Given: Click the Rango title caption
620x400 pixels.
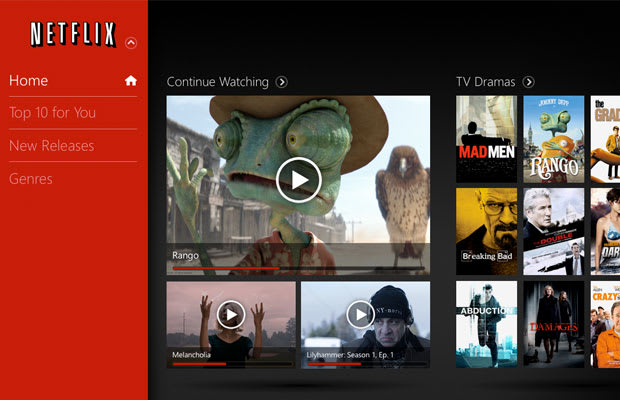Looking at the screenshot, I should [x=185, y=256].
